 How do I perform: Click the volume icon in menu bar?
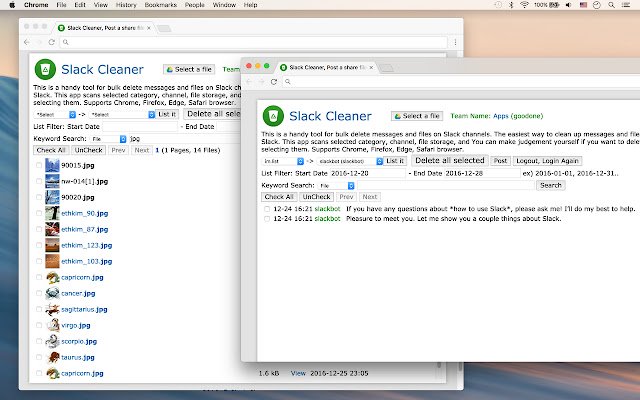coord(569,5)
